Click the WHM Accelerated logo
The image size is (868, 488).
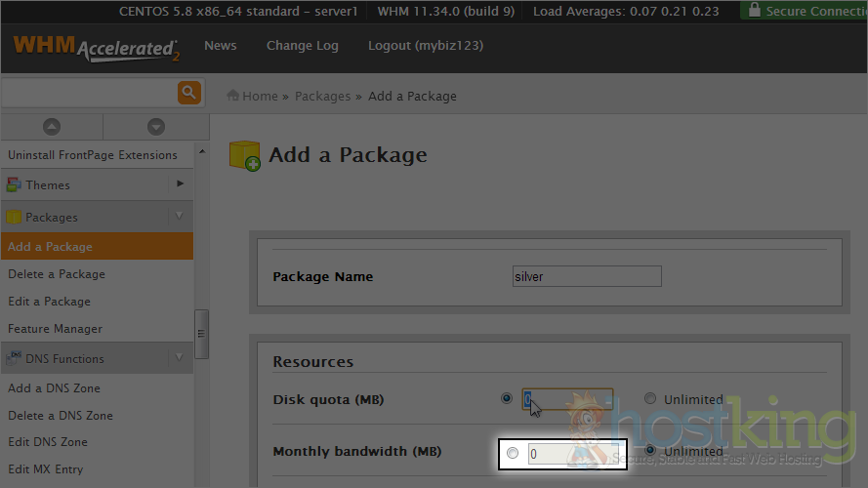point(96,49)
